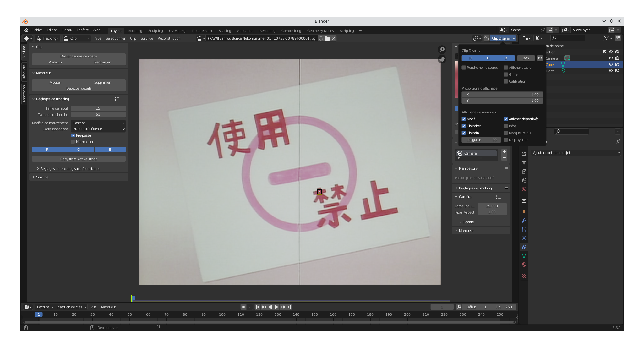The image size is (644, 355).
Task: Click the Prefetch button
Action: [55, 62]
